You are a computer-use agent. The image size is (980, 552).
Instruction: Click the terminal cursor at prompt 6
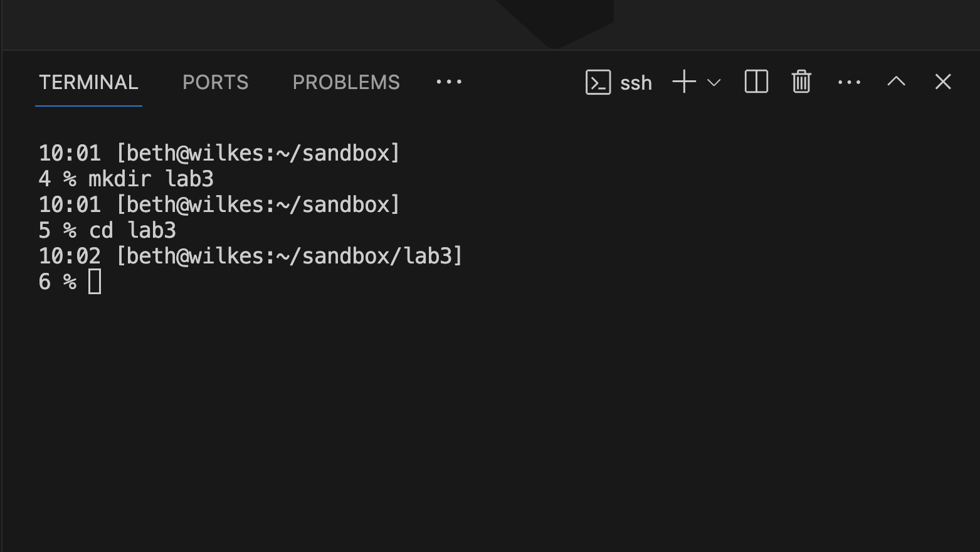pyautogui.click(x=95, y=282)
